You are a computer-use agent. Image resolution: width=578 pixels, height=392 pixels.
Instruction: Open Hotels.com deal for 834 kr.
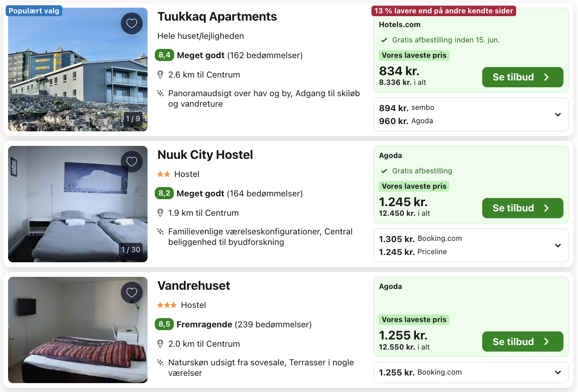click(522, 77)
